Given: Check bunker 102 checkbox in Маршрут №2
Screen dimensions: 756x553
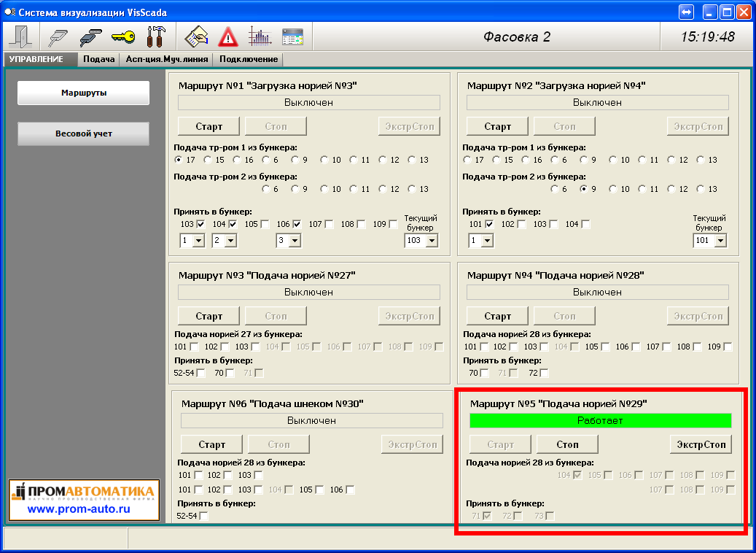Looking at the screenshot, I should point(522,224).
